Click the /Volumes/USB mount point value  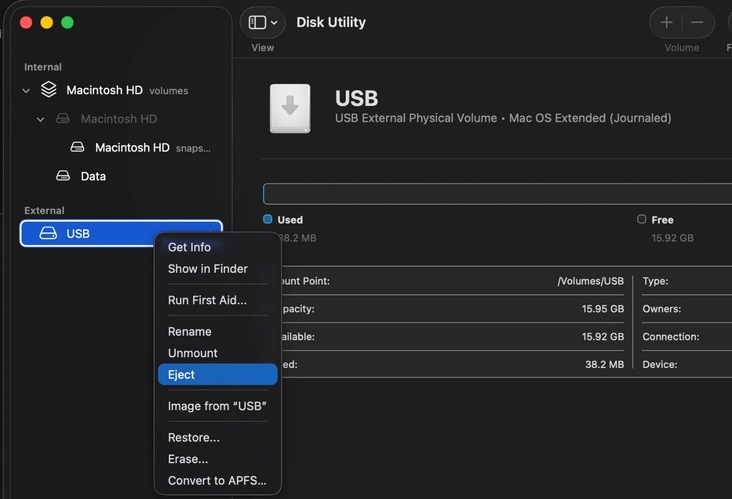tap(591, 281)
